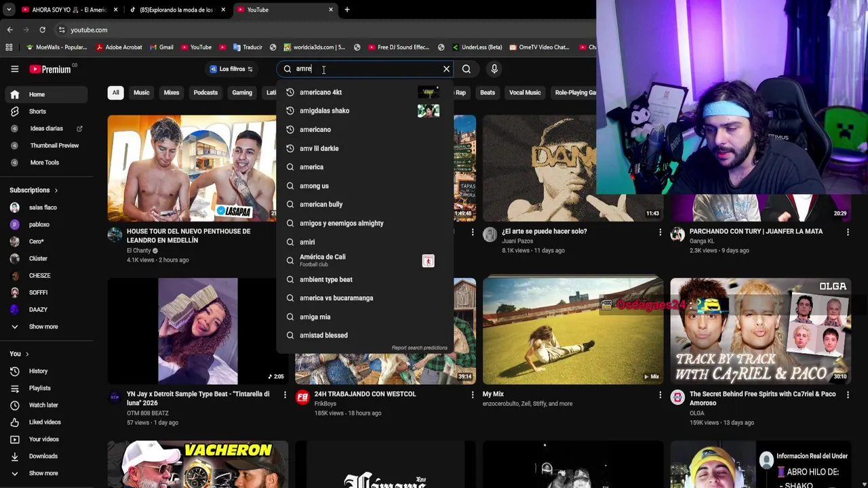The height and width of the screenshot is (488, 868).
Task: Open My Mix playlist thumbnail
Action: click(573, 331)
